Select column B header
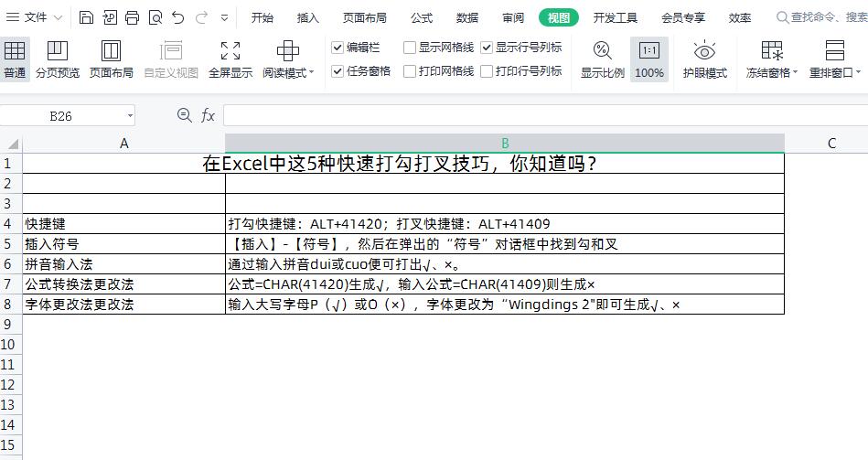The width and height of the screenshot is (868, 460). click(x=505, y=144)
